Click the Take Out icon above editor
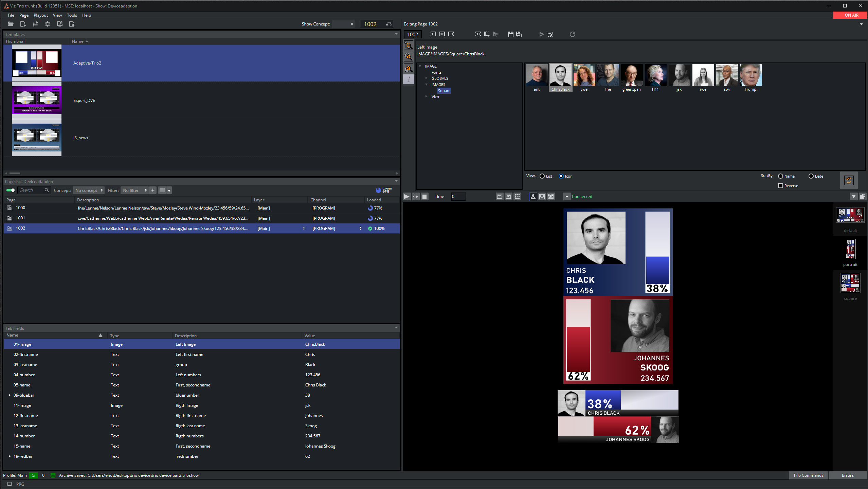This screenshot has width=868, height=489. 451,34
